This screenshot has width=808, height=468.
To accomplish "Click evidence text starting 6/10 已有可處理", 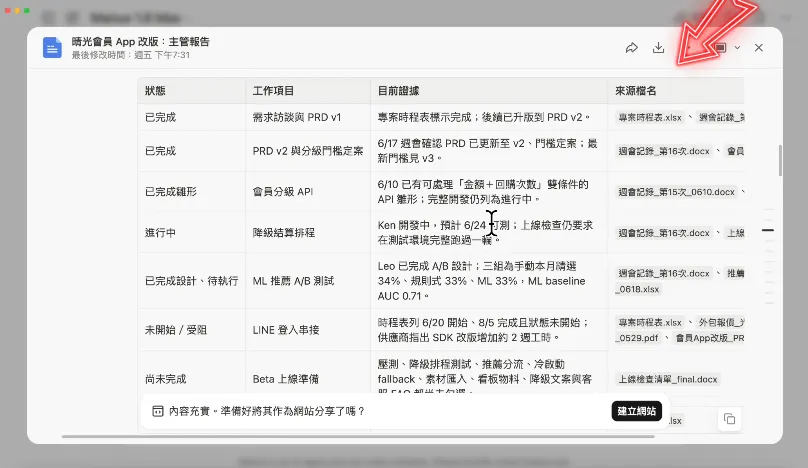I will [x=483, y=192].
